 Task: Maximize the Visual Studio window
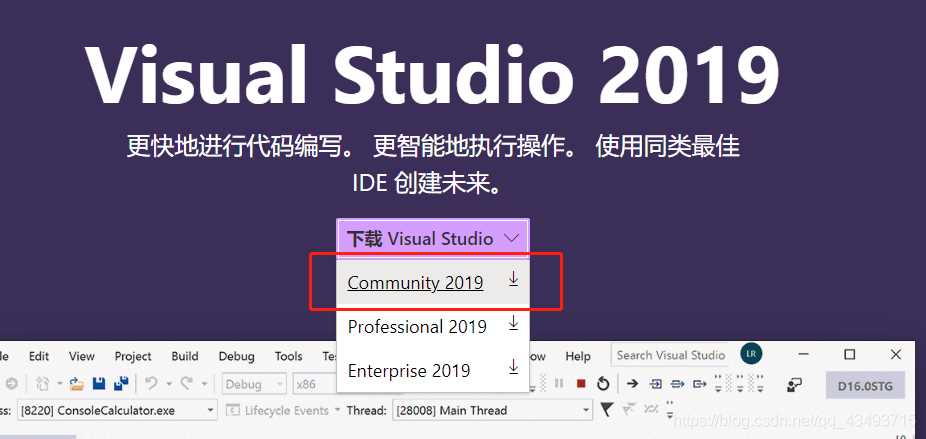tap(850, 355)
